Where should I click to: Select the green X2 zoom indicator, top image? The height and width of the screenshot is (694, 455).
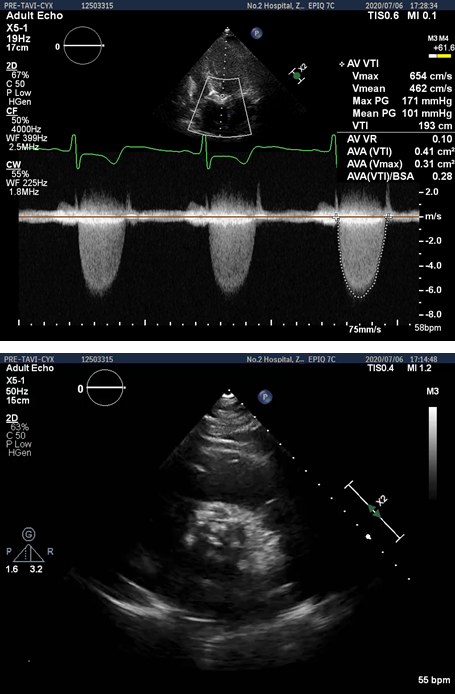coord(299,74)
